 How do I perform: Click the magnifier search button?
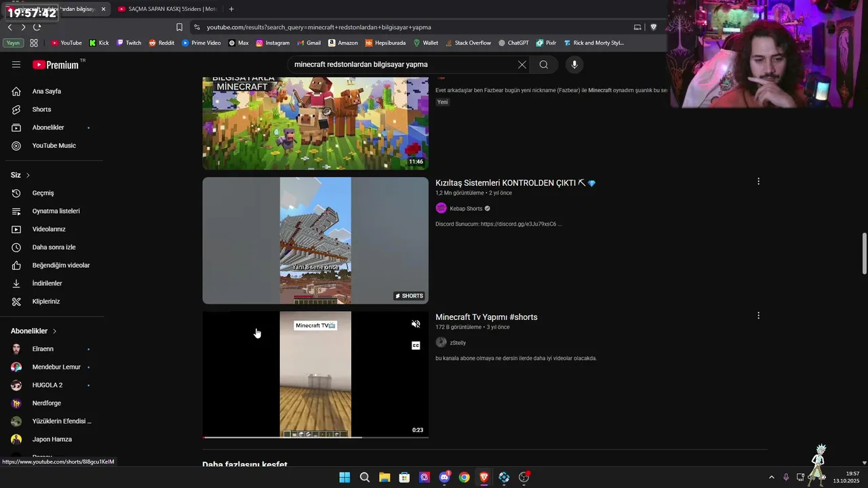pos(544,64)
